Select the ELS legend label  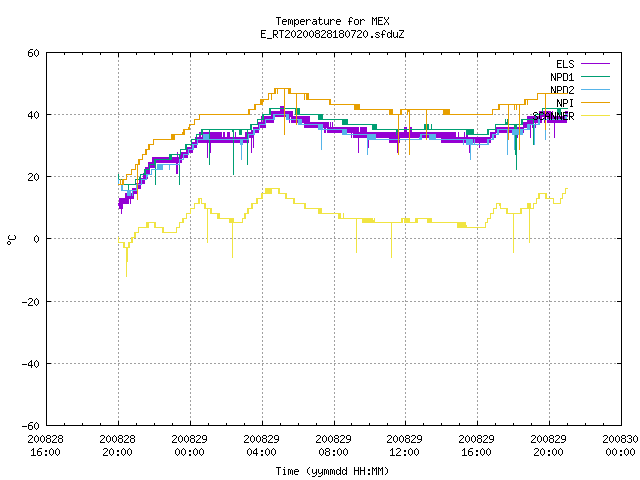pyautogui.click(x=565, y=64)
